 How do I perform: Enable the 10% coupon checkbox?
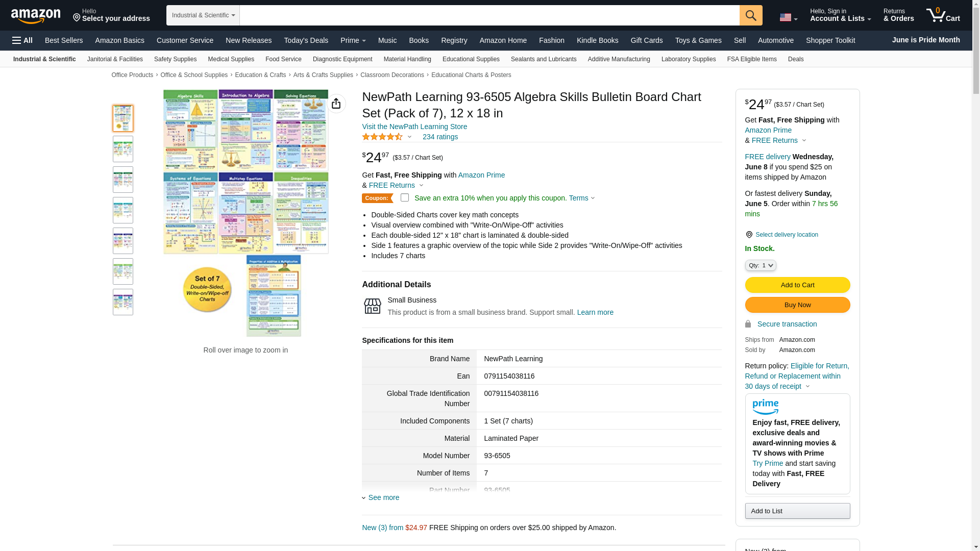click(x=405, y=197)
